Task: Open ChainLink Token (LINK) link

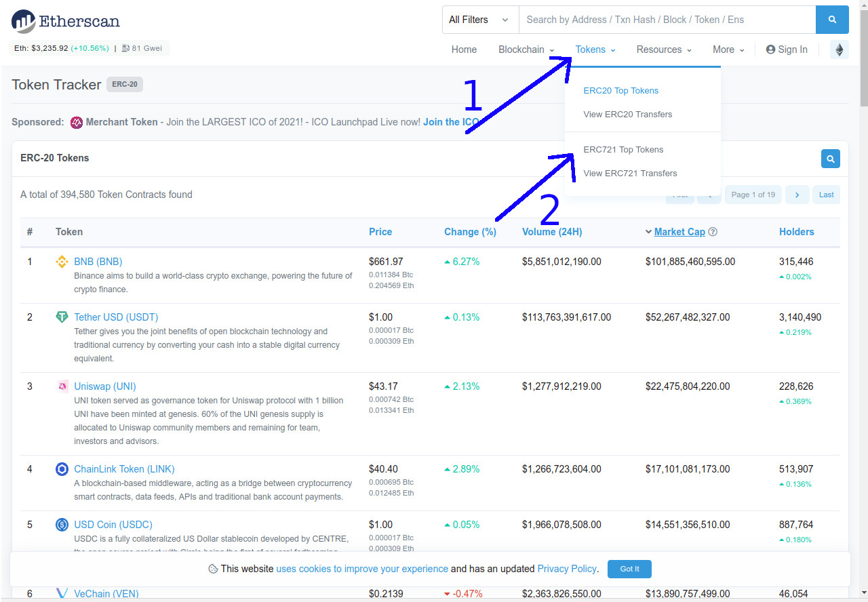Action: tap(124, 469)
